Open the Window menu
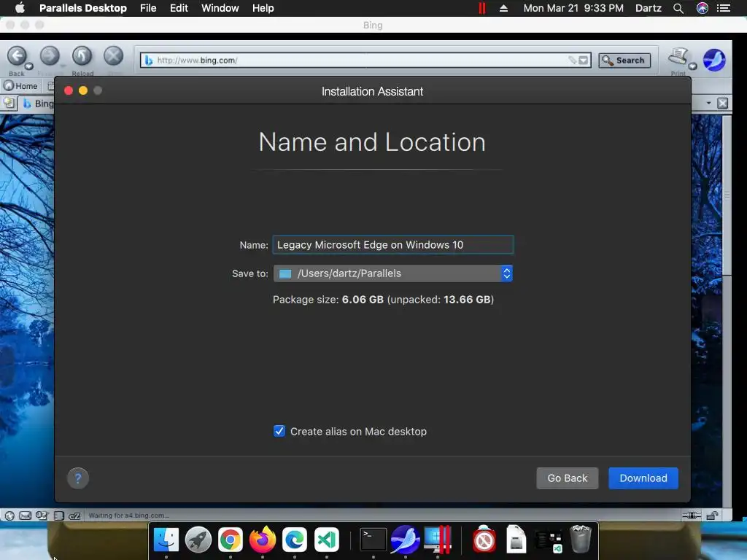Image resolution: width=747 pixels, height=560 pixels. (220, 8)
